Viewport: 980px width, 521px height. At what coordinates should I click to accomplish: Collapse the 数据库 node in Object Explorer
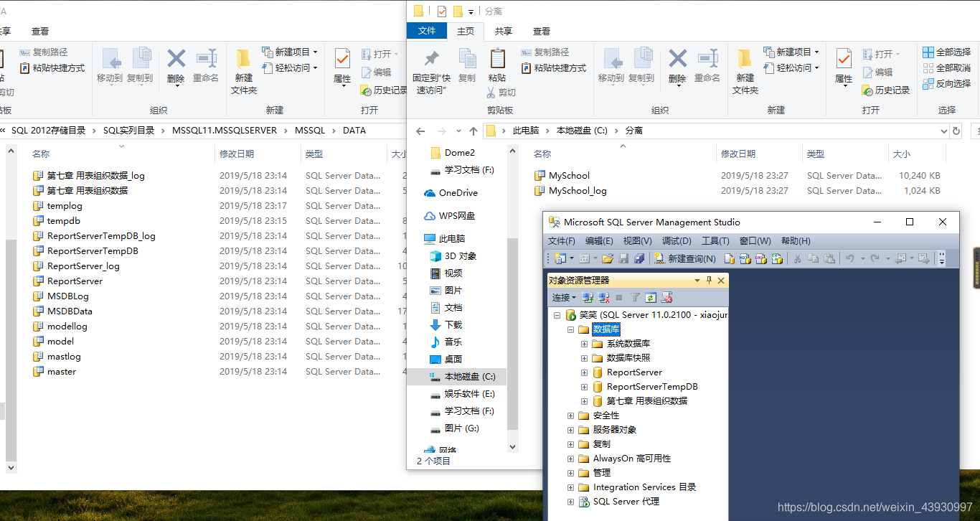point(571,329)
